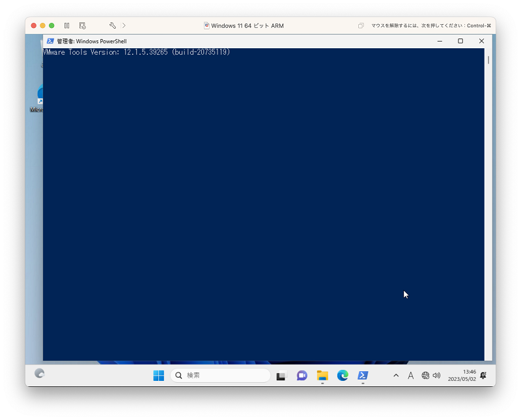Select PowerShell icon on the taskbar
Image resolution: width=521 pixels, height=420 pixels.
click(x=363, y=376)
